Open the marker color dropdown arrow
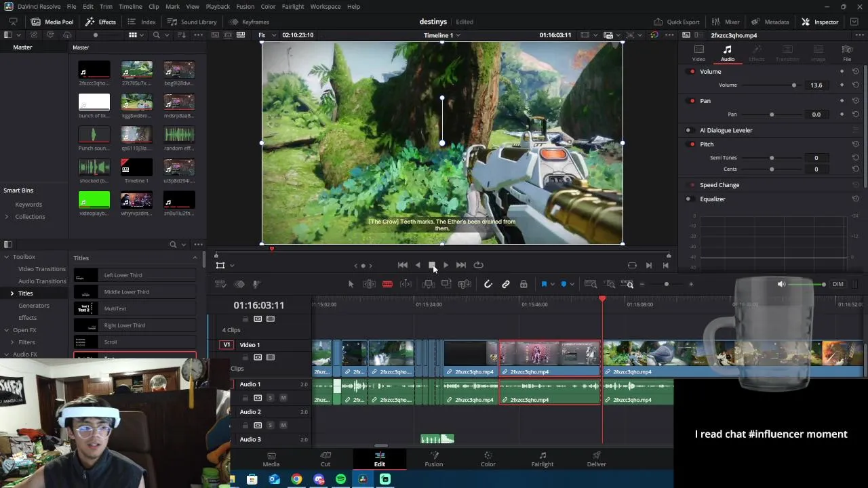This screenshot has width=868, height=488. pos(572,285)
